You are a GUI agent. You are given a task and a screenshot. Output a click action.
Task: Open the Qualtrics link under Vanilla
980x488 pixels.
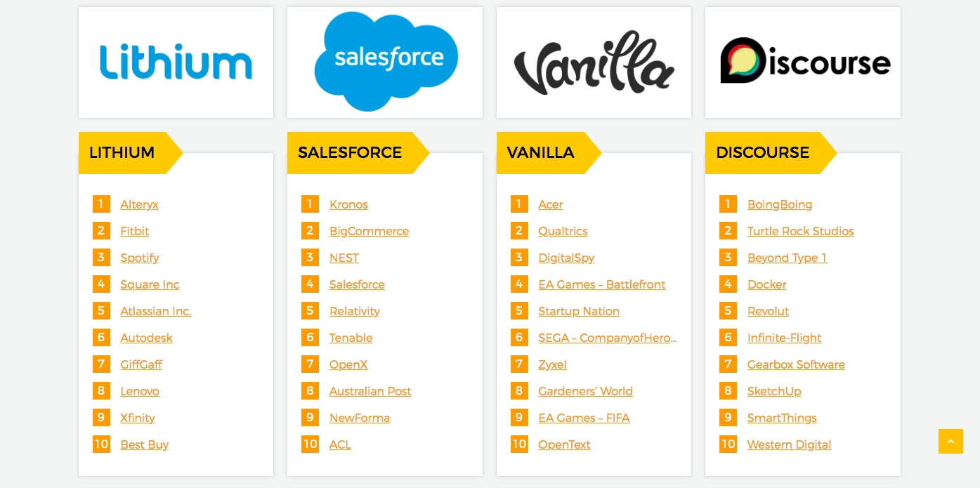pyautogui.click(x=563, y=231)
